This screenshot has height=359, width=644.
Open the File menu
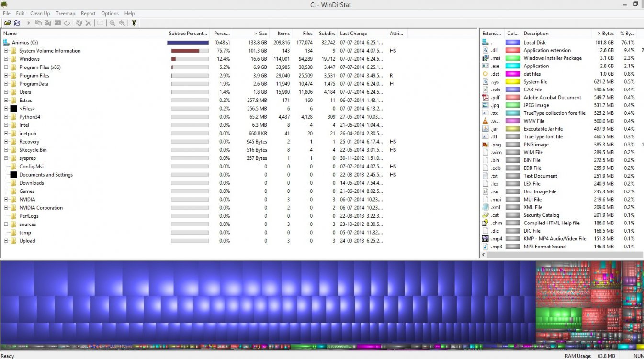tap(7, 13)
